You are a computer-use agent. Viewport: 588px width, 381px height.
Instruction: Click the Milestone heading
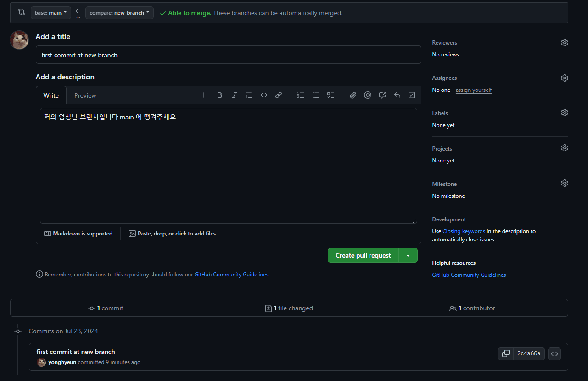tap(444, 184)
